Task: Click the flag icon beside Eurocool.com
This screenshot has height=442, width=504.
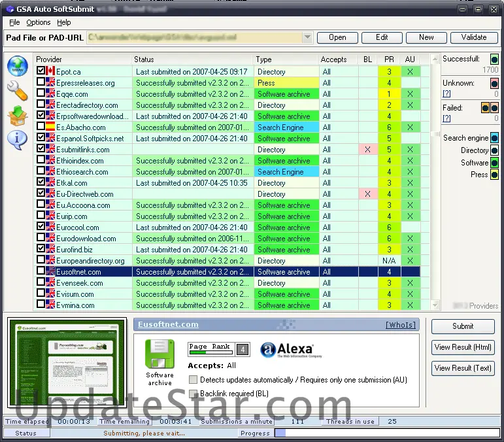Action: (50, 227)
